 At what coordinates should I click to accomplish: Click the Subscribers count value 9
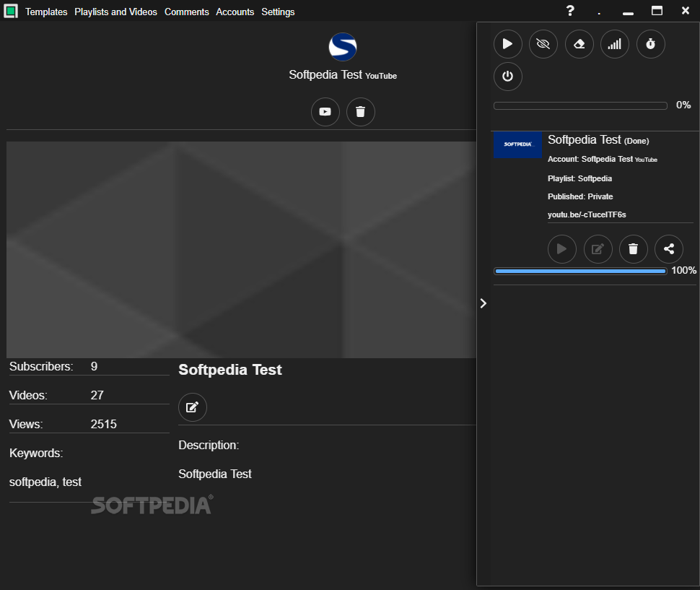point(94,366)
